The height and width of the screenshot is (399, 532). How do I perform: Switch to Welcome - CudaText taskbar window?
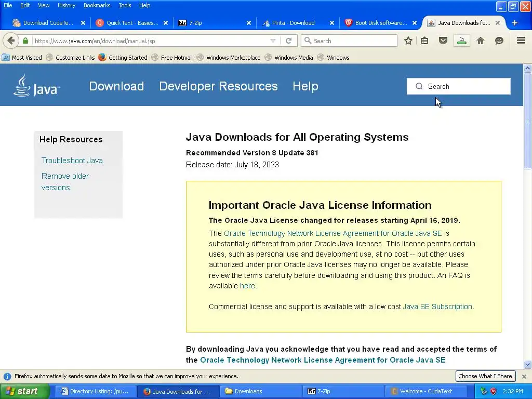[427, 391]
